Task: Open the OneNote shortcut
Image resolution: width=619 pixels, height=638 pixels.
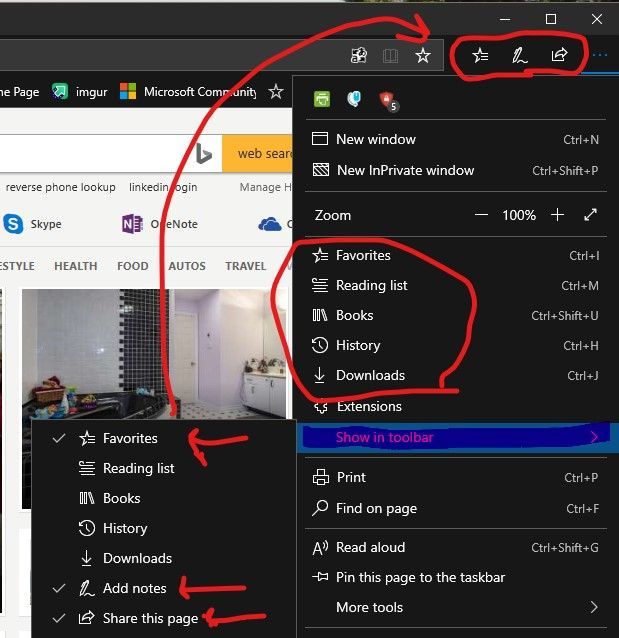Action: tap(160, 224)
